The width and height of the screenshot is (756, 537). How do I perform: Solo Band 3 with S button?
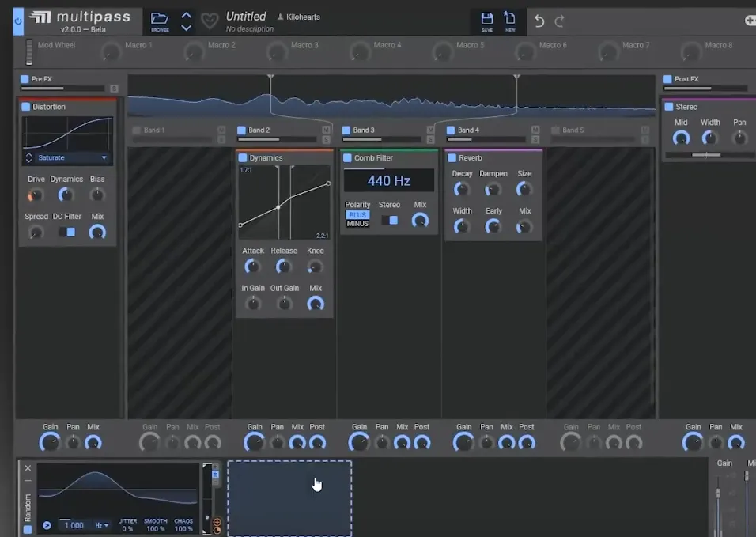[430, 140]
